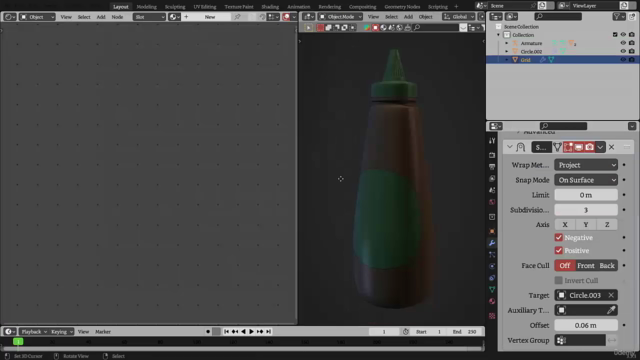Open the Object Constraints properties tab
The width and height of the screenshot is (640, 360).
pyautogui.click(x=492, y=278)
